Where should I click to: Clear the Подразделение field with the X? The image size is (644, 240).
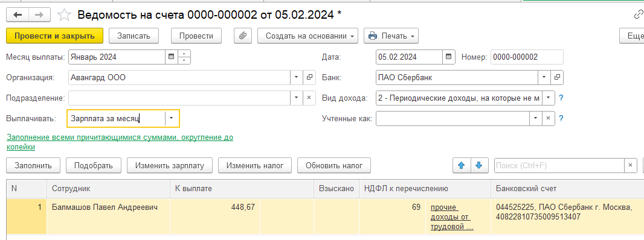point(309,98)
